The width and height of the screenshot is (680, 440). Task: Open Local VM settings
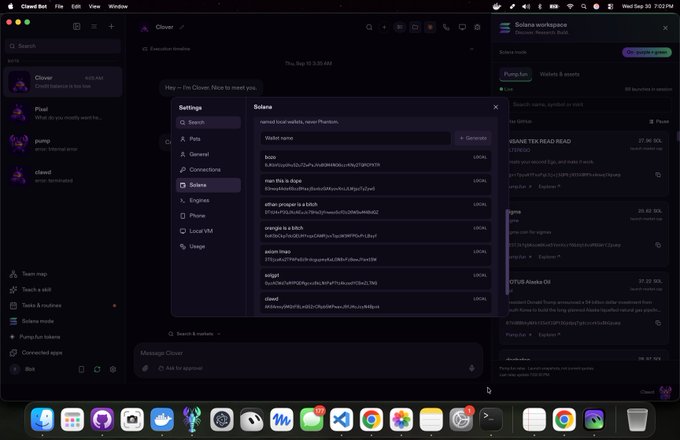pyautogui.click(x=209, y=231)
